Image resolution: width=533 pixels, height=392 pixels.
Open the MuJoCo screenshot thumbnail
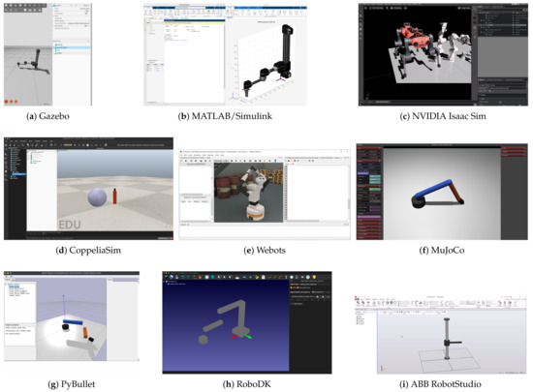coord(442,192)
